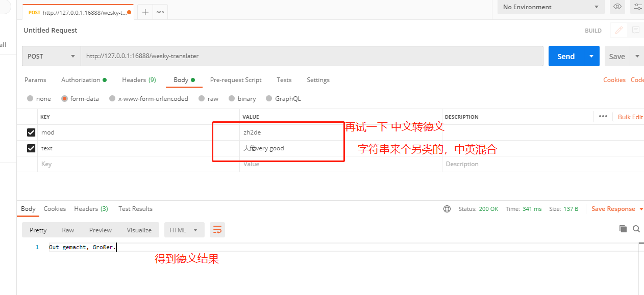
Task: Click the mod key cell
Action: [x=138, y=132]
